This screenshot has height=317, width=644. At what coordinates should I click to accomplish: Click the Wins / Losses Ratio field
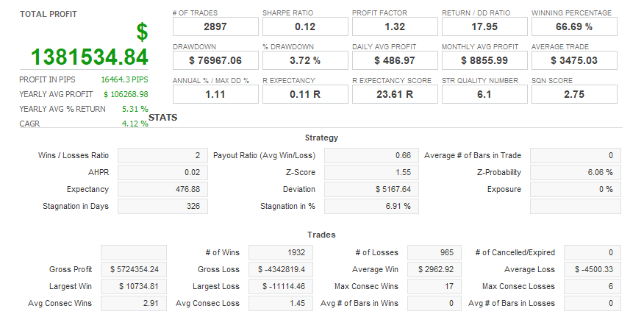point(162,156)
